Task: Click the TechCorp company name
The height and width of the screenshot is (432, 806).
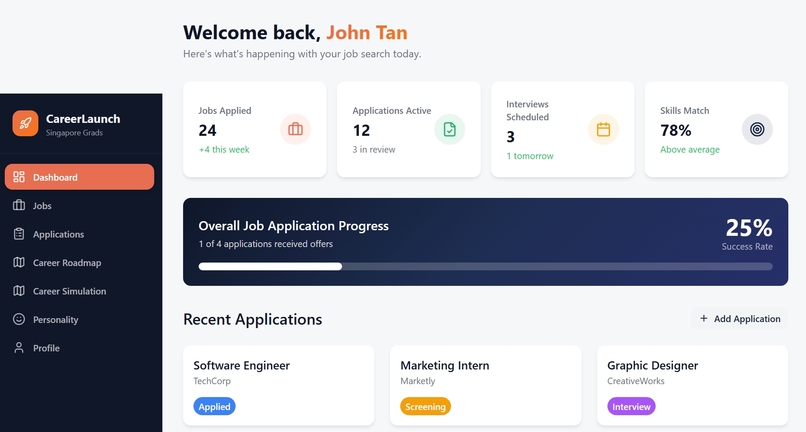Action: click(212, 381)
